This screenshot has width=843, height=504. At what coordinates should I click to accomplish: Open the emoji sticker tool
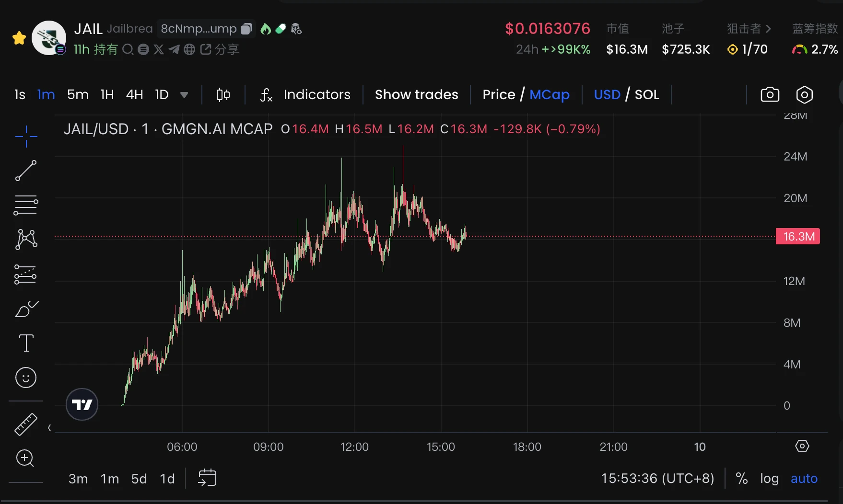click(26, 378)
